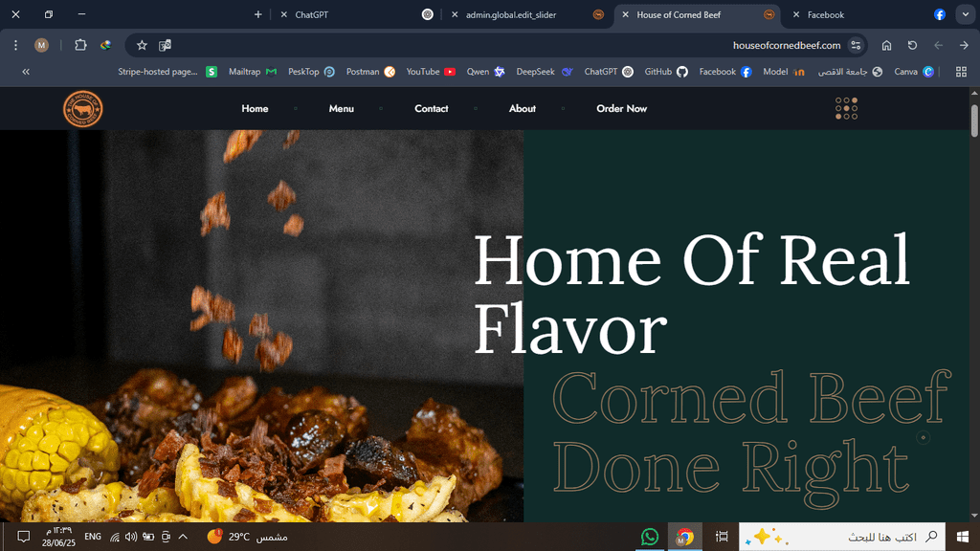Close the admin.global.edit_slider tab

point(455,14)
